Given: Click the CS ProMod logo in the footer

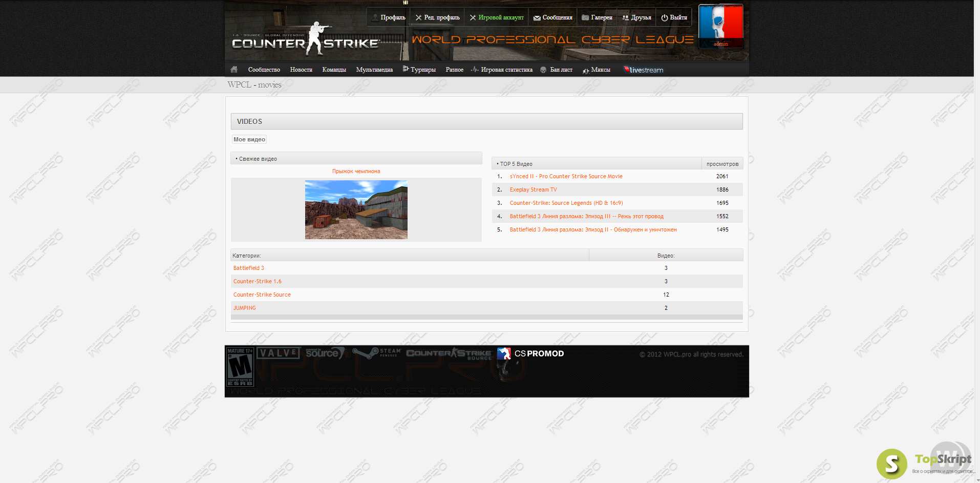Looking at the screenshot, I should (530, 353).
